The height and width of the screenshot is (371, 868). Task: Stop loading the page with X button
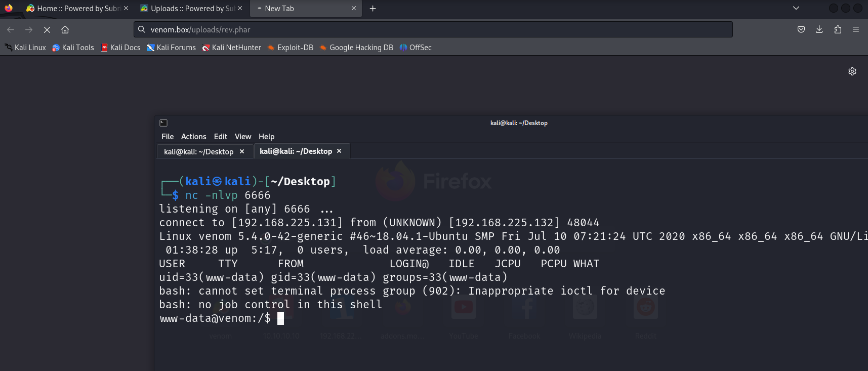47,30
